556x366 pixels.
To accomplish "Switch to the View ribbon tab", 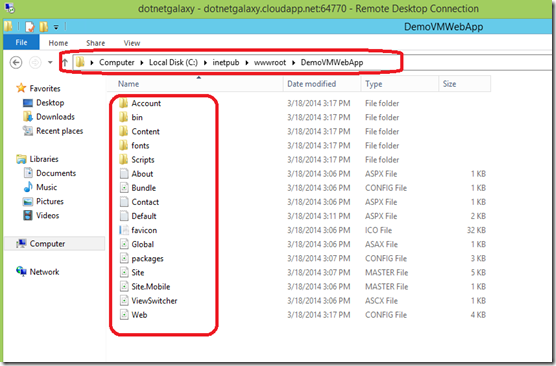I will point(132,43).
